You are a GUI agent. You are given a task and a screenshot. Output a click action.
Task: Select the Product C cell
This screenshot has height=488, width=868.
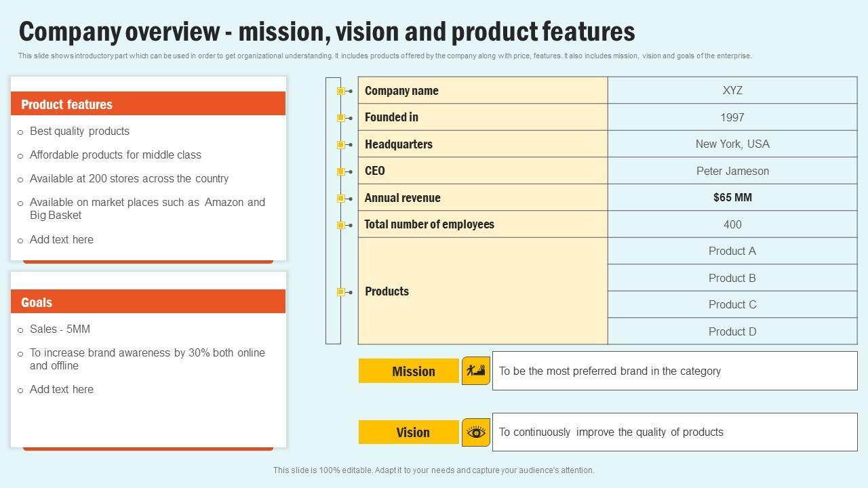pos(732,305)
